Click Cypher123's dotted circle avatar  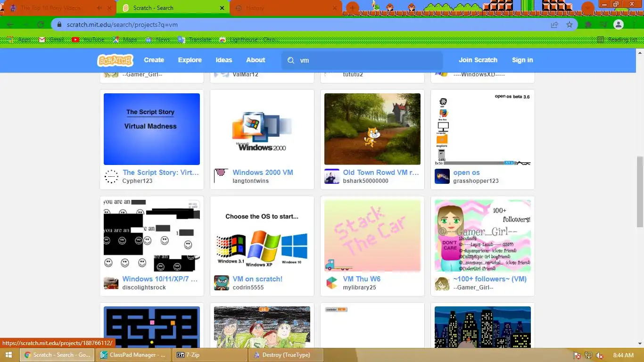click(111, 176)
